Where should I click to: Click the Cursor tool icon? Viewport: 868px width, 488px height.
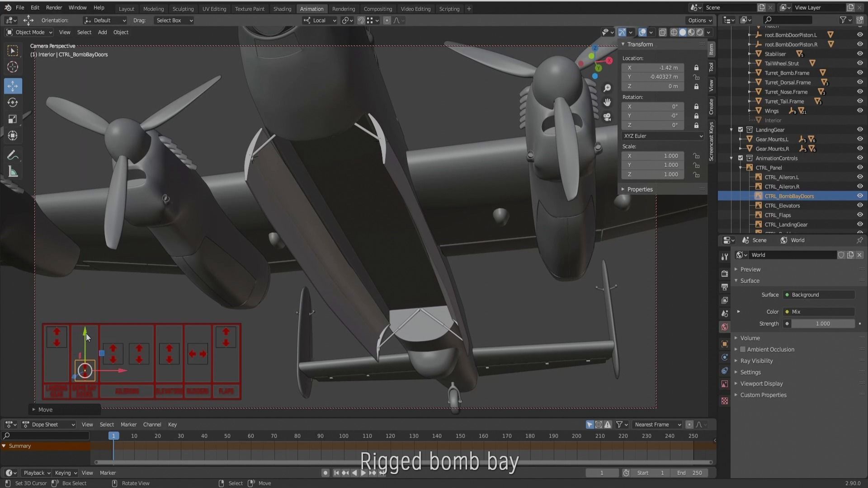pyautogui.click(x=13, y=67)
